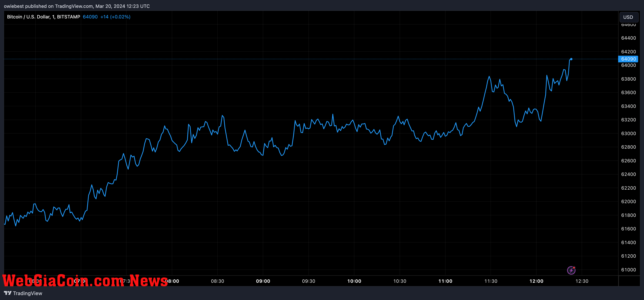This screenshot has width=644, height=300.
Task: Click the 12:30 time axis label
Action: tap(582, 281)
